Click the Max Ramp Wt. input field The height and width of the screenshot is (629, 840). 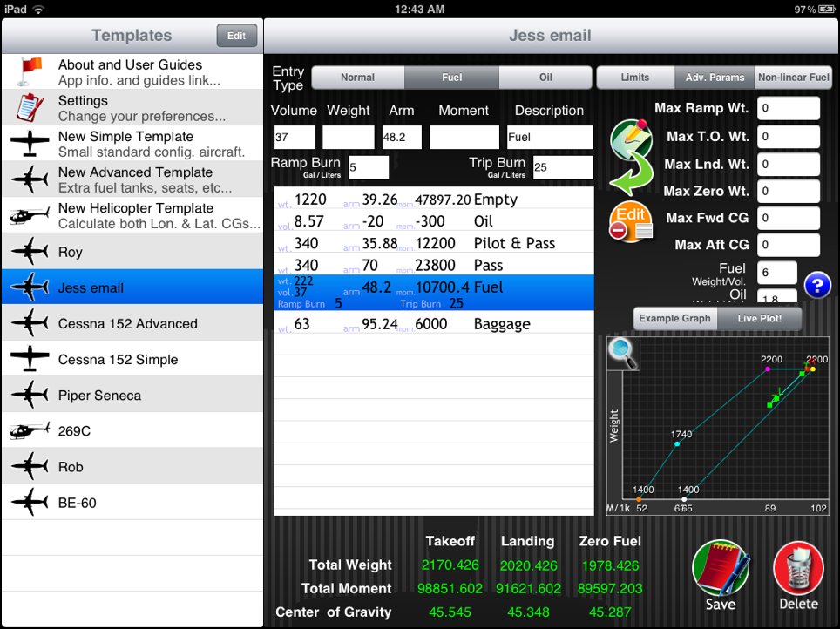[788, 109]
